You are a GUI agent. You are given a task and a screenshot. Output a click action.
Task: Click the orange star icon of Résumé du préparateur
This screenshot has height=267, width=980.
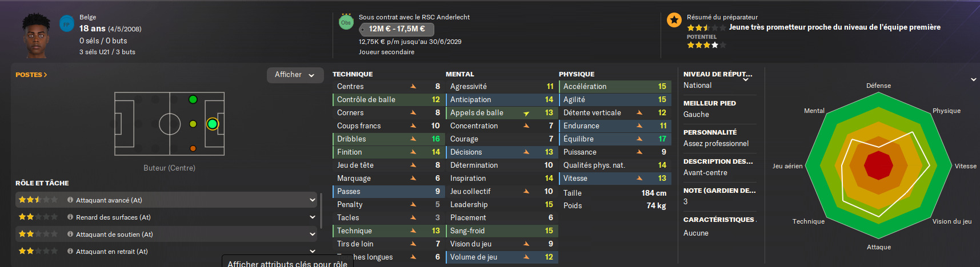pyautogui.click(x=674, y=20)
